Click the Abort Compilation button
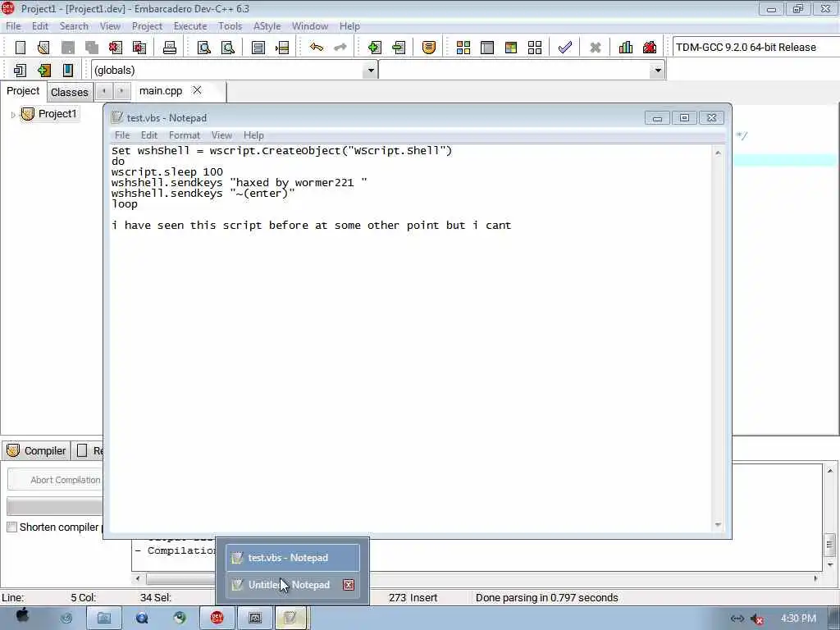The height and width of the screenshot is (630, 840). coord(56,480)
